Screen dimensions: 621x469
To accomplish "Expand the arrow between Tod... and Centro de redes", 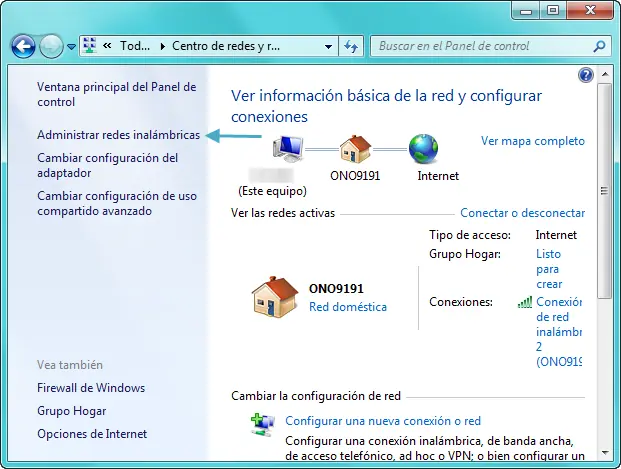I will tap(162, 46).
